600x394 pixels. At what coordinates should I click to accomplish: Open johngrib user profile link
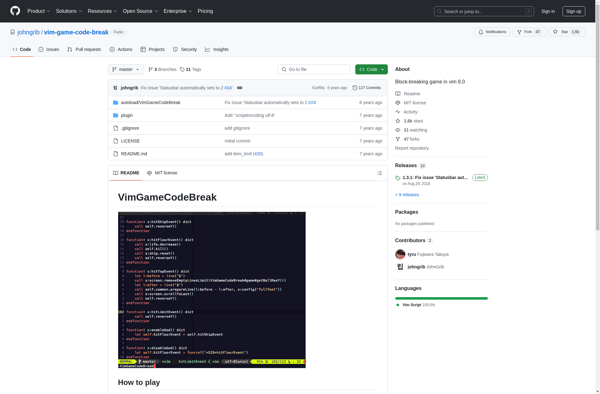coord(28,32)
